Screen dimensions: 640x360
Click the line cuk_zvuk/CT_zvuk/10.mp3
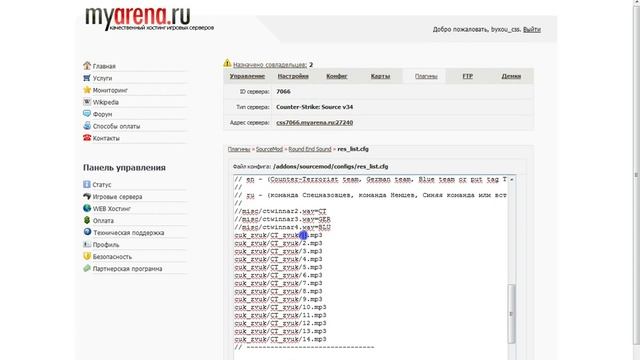280,307
